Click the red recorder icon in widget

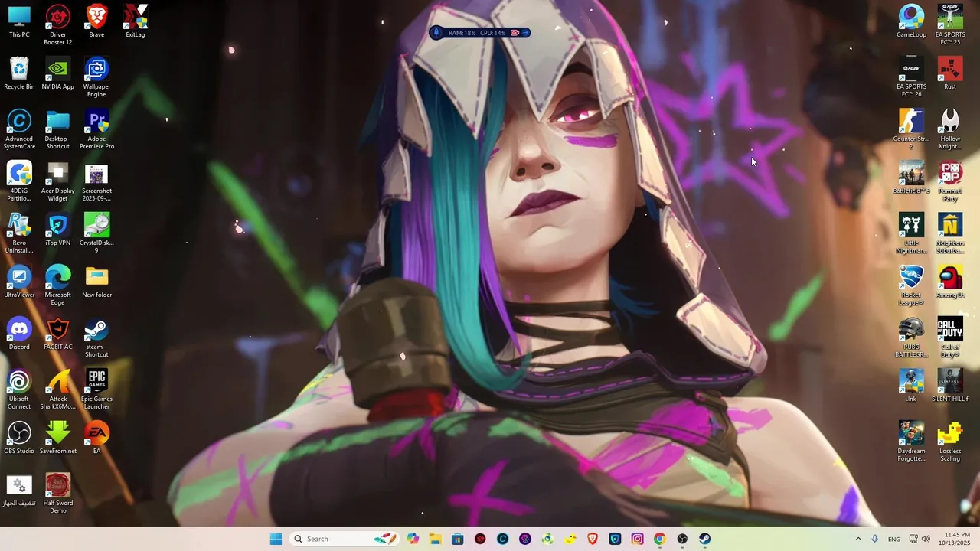point(514,33)
